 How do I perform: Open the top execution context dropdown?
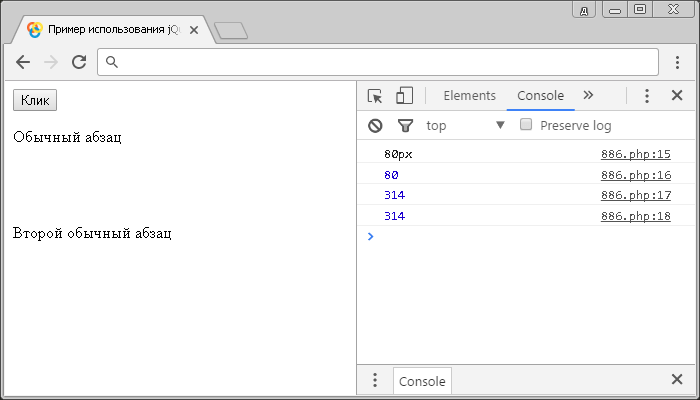click(465, 126)
